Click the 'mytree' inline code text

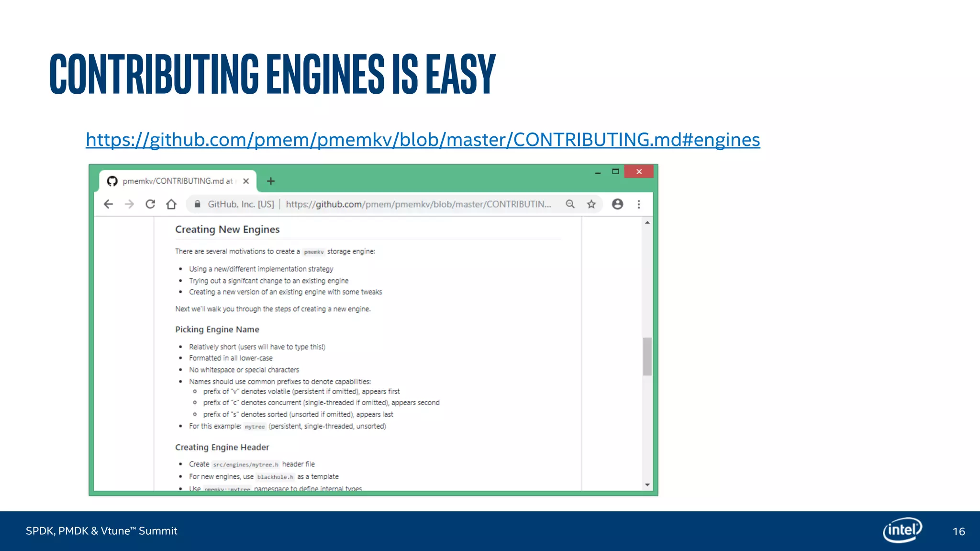pos(255,427)
